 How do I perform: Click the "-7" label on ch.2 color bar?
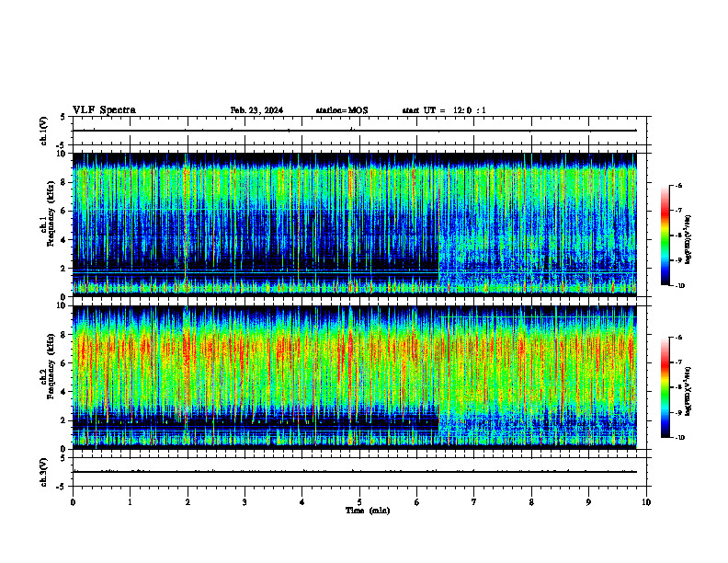(x=678, y=362)
